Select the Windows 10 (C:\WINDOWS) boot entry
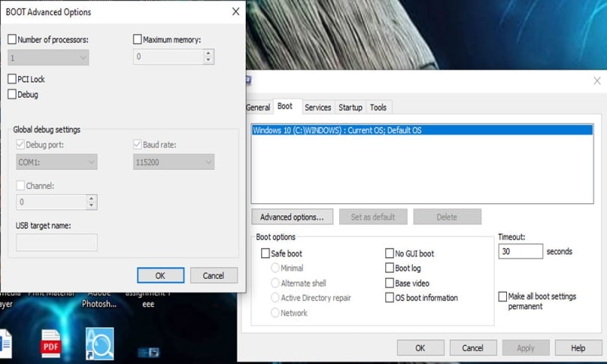This screenshot has height=364, width=607. click(422, 130)
